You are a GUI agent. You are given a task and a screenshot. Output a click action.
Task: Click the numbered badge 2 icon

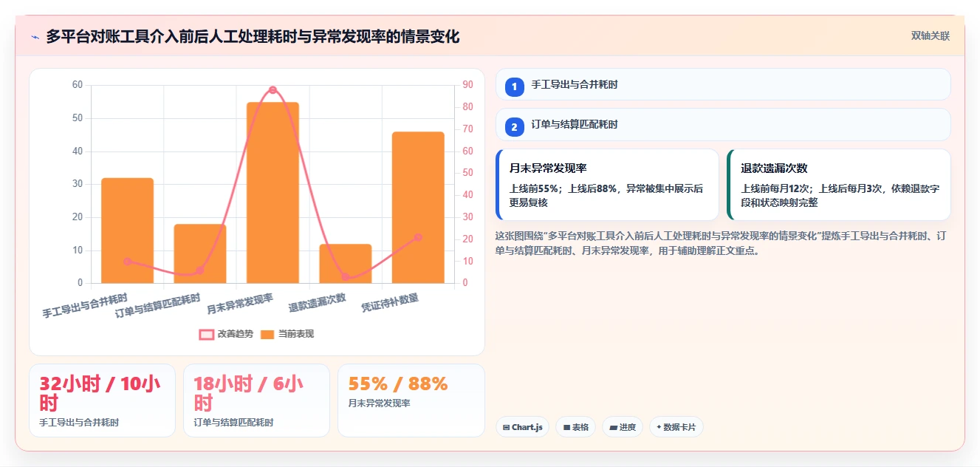click(515, 127)
